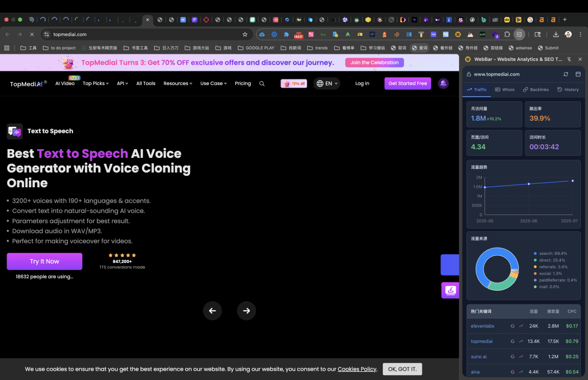Screen dimensions: 588x380
Task: Click the elevenlabs keyword link
Action: 482,326
